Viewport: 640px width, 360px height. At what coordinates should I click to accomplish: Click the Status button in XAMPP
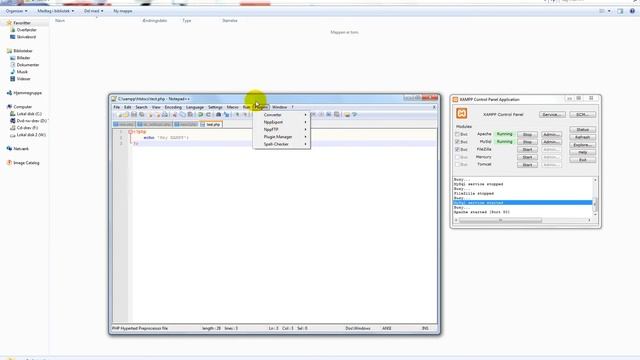point(582,129)
